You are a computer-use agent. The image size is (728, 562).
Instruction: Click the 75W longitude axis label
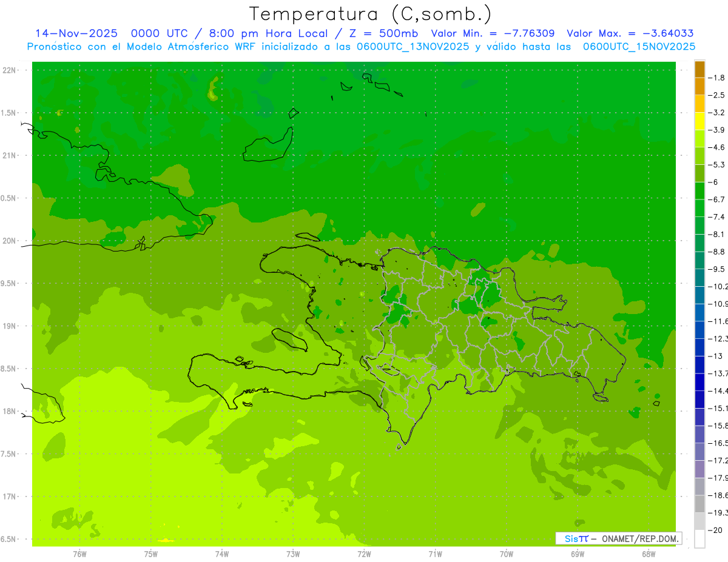150,555
